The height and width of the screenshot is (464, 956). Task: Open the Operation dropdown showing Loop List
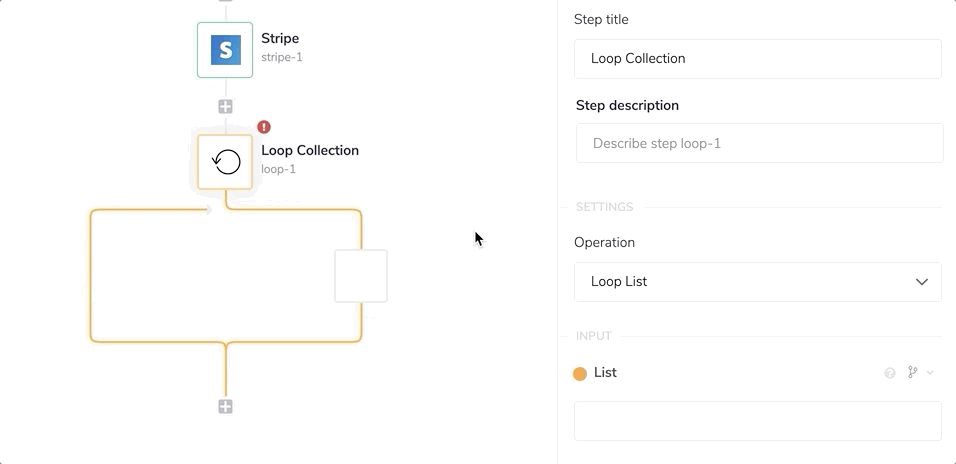(x=757, y=282)
